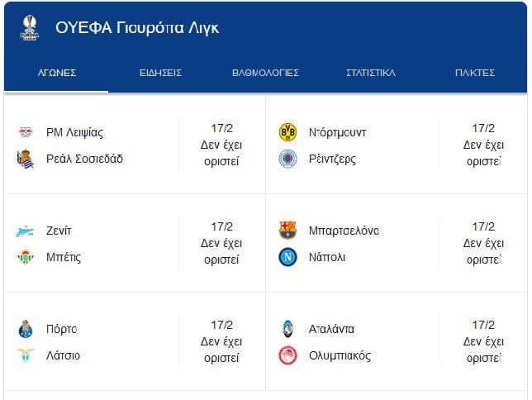Click the Rangers club crest
532x400 pixels.
pos(287,159)
